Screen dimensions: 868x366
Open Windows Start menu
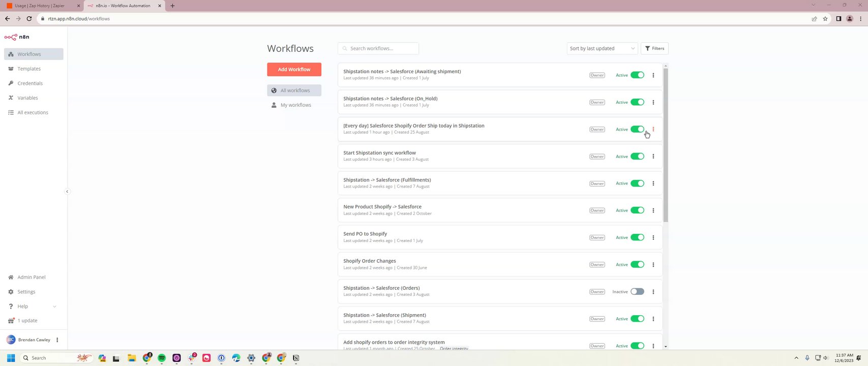pyautogui.click(x=11, y=358)
